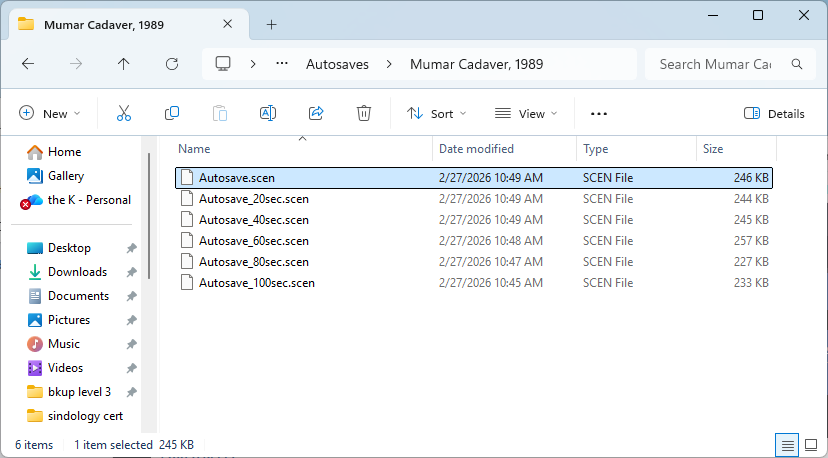Select Autosave_40sec.scen file name
Screen dimensions: 828x458
[253, 220]
